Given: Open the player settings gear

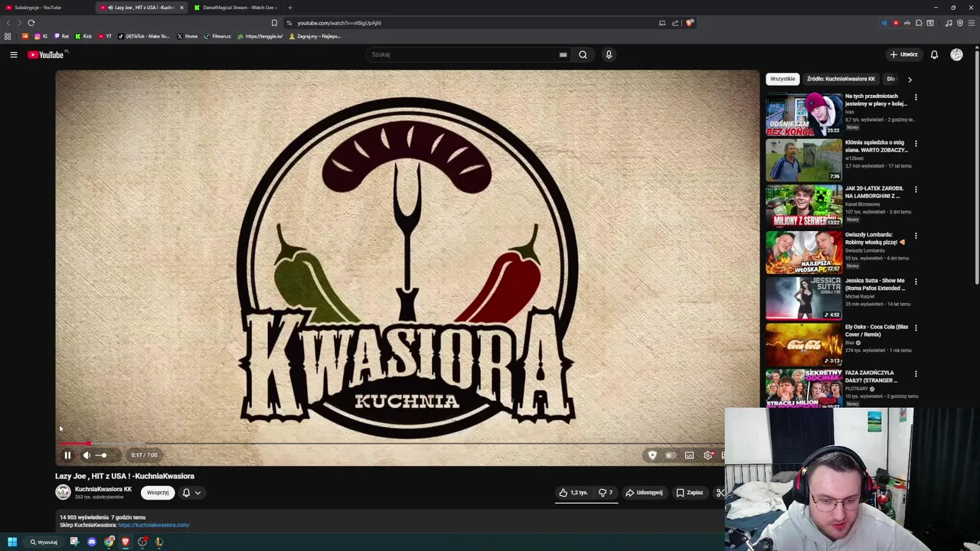Looking at the screenshot, I should click(708, 455).
